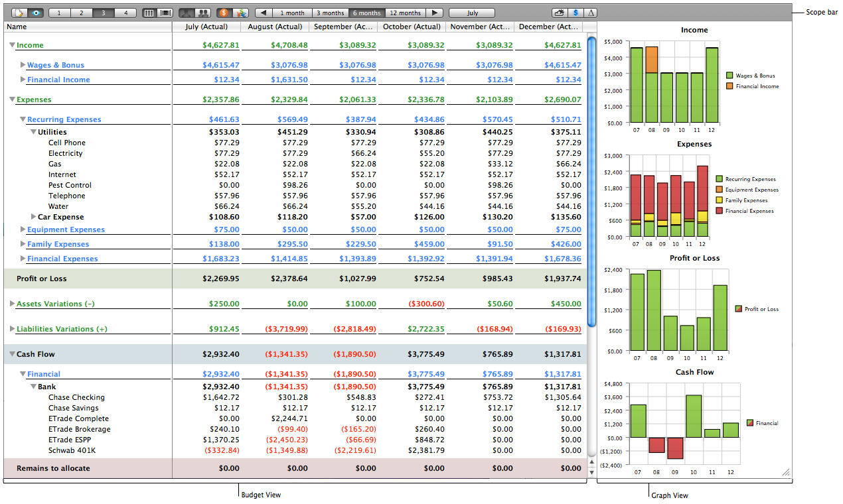Click the blue dollar sign icon

point(575,13)
